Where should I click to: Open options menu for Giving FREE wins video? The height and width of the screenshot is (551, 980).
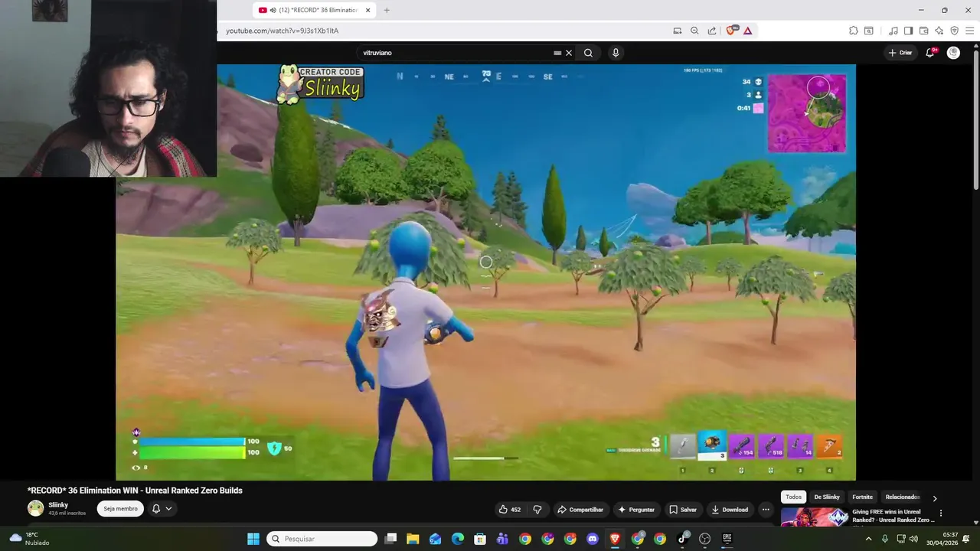[x=941, y=514]
